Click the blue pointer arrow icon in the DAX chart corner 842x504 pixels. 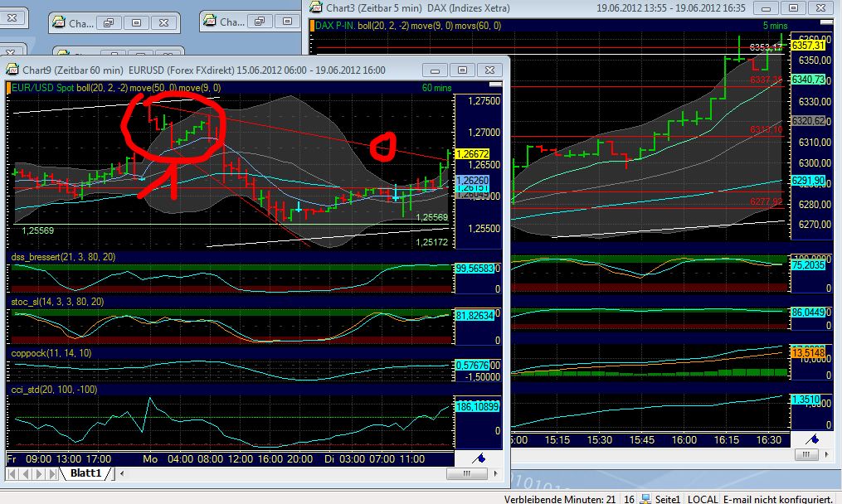[x=815, y=440]
